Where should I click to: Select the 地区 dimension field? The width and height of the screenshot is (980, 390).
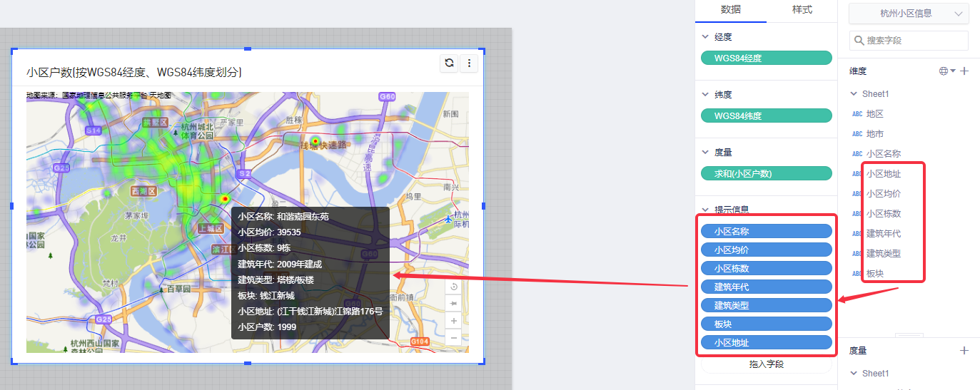(x=874, y=113)
